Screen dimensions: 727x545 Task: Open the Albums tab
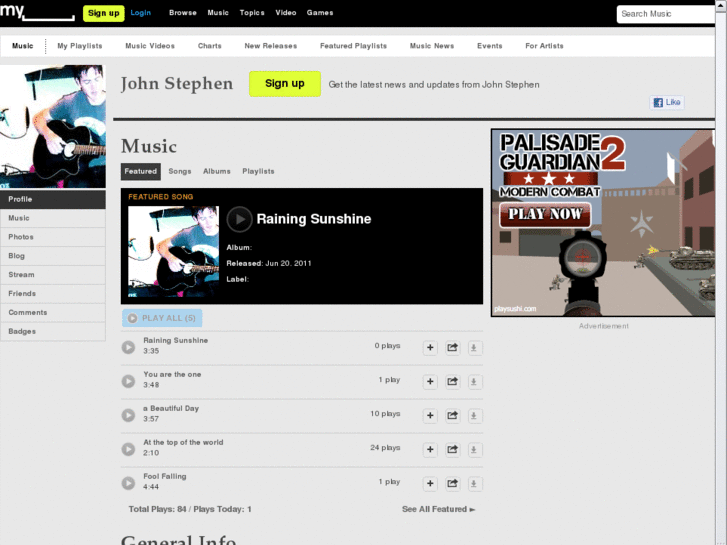coord(217,171)
